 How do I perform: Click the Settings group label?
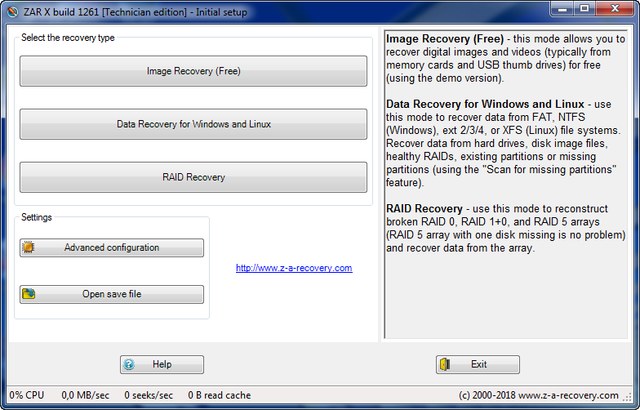click(x=36, y=217)
